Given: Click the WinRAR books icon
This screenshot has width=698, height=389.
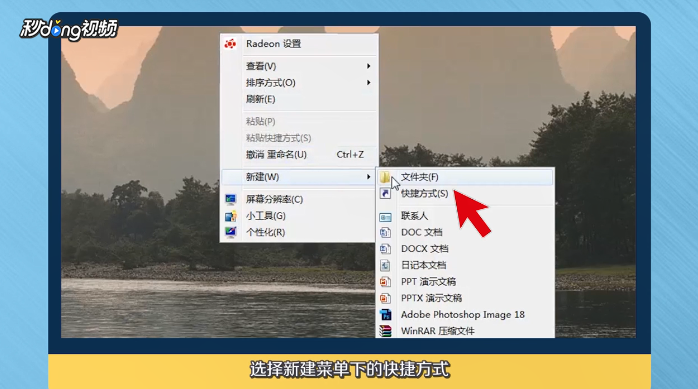Looking at the screenshot, I should (385, 331).
